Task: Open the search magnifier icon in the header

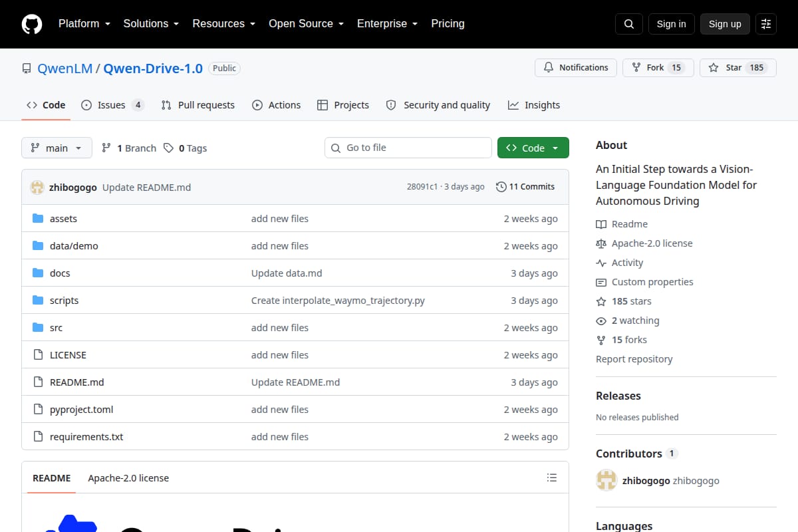Action: coord(629,24)
